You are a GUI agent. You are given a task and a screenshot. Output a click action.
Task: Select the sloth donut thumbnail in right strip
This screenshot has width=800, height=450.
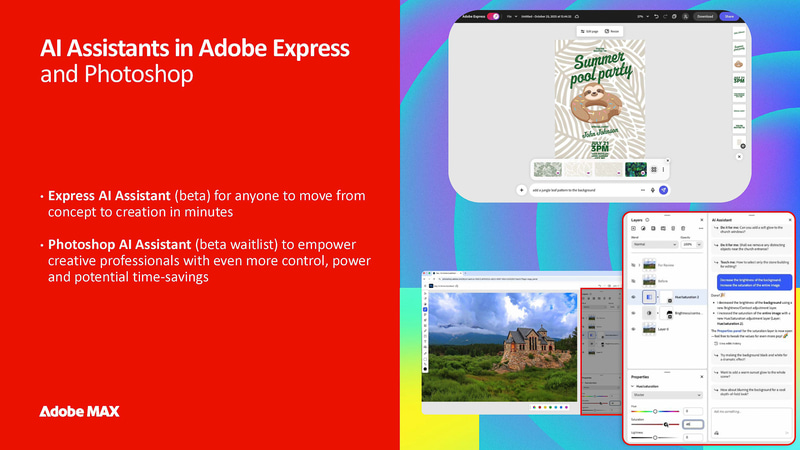[739, 64]
